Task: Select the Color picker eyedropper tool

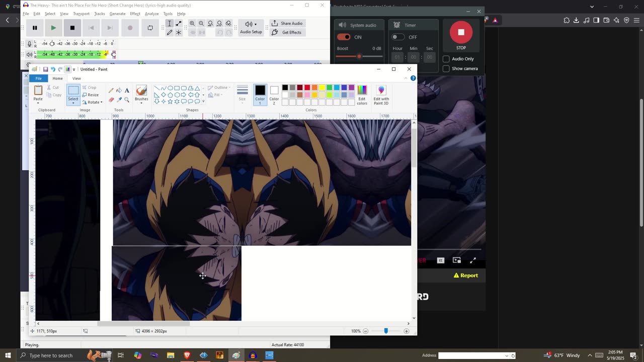Action: (119, 100)
